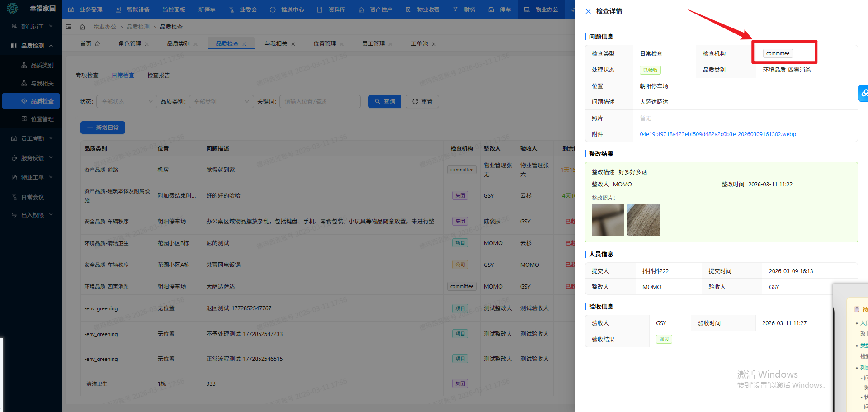Click the 新增日常 button
Viewport: 868px width, 412px height.
click(x=103, y=128)
